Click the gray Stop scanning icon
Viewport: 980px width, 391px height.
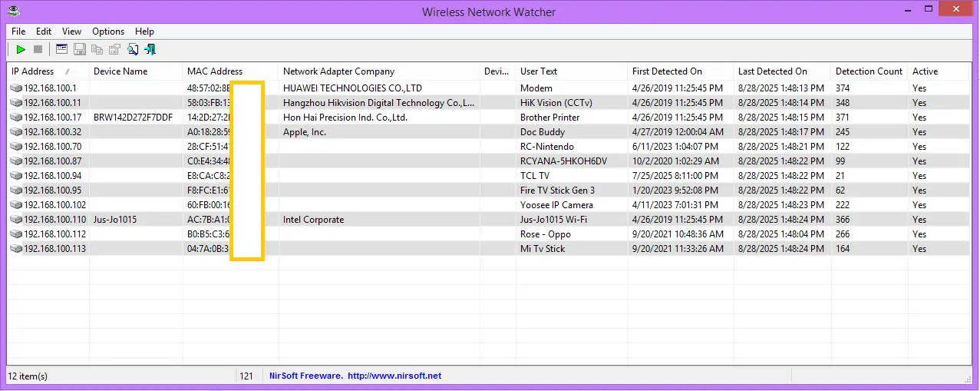[38, 49]
